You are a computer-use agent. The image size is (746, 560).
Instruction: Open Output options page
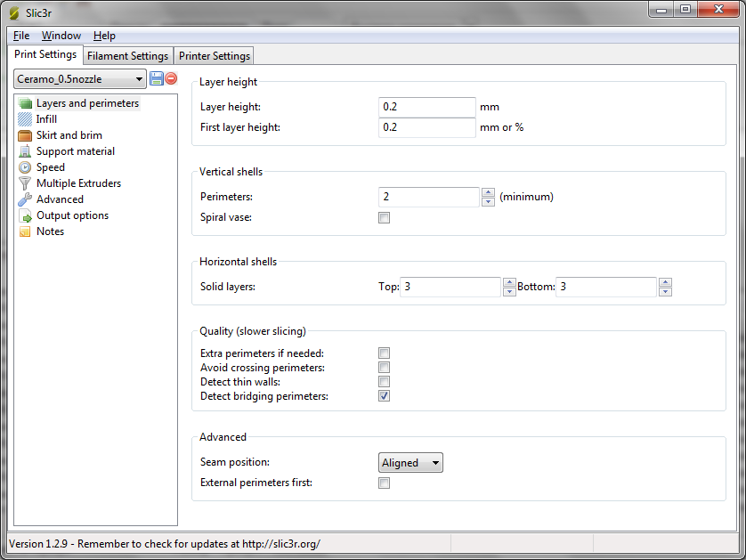[72, 215]
